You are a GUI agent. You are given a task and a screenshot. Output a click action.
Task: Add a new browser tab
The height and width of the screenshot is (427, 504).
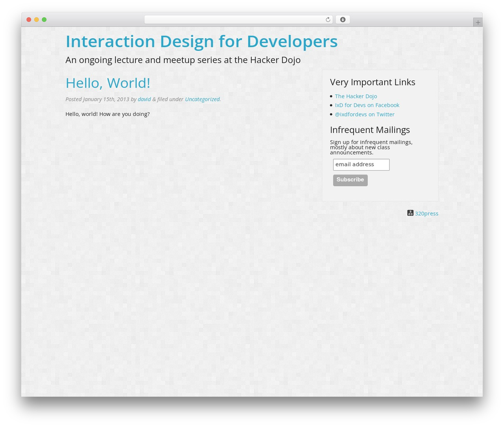[478, 22]
